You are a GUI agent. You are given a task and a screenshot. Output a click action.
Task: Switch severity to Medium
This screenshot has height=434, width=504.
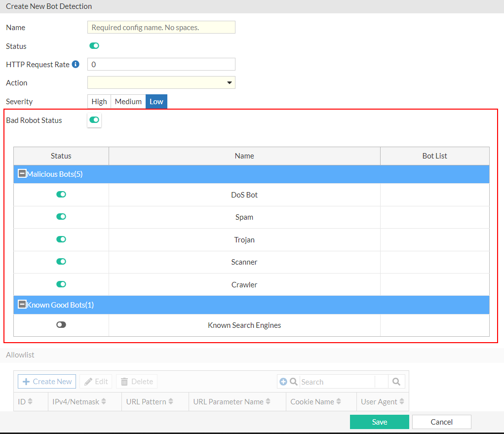click(128, 101)
